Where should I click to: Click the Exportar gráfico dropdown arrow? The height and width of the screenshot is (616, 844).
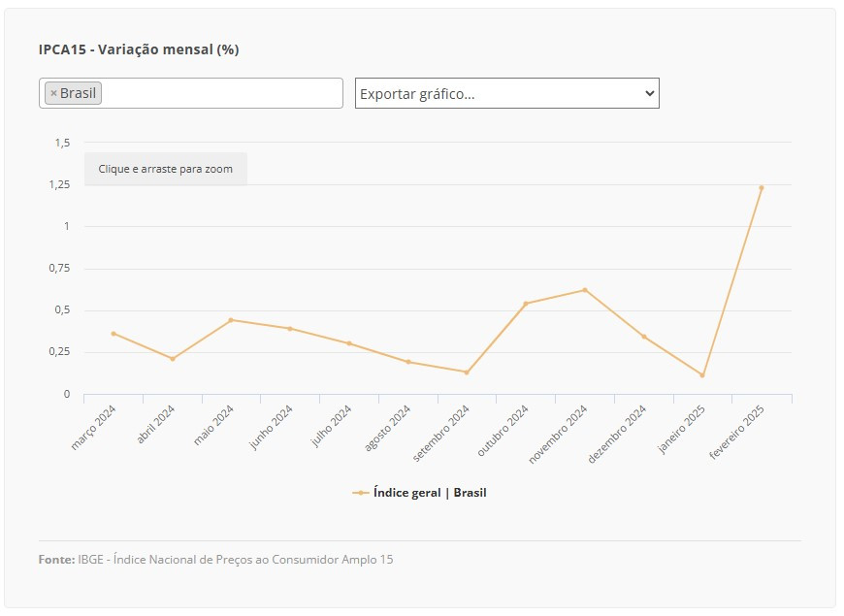click(x=649, y=93)
